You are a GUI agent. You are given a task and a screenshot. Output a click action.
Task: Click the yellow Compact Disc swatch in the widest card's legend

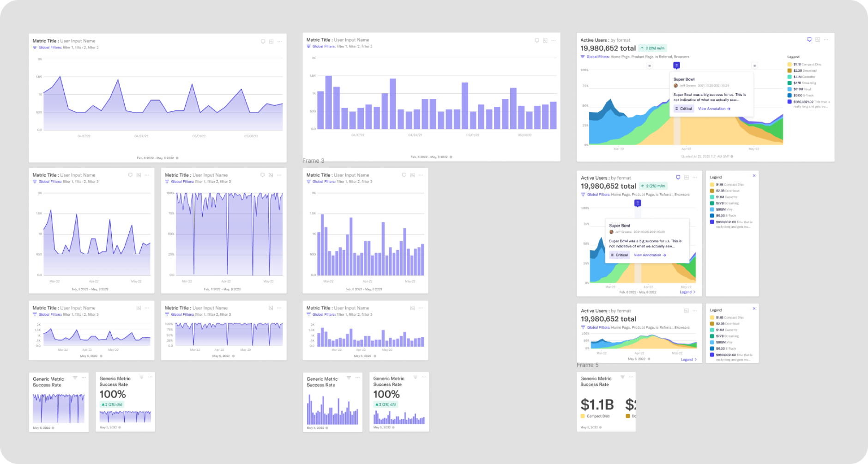[790, 65]
